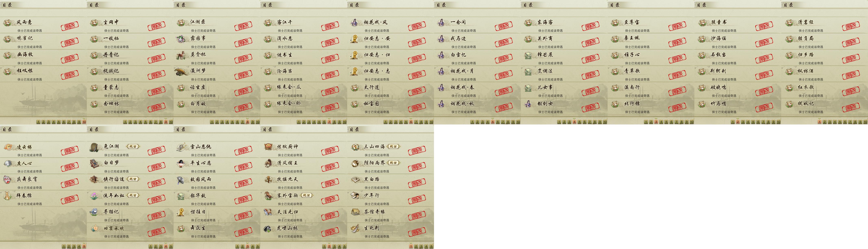This screenshot has height=249, width=868.
Task: Go to page 10 under the 风雨意 list
Action: 84,122
